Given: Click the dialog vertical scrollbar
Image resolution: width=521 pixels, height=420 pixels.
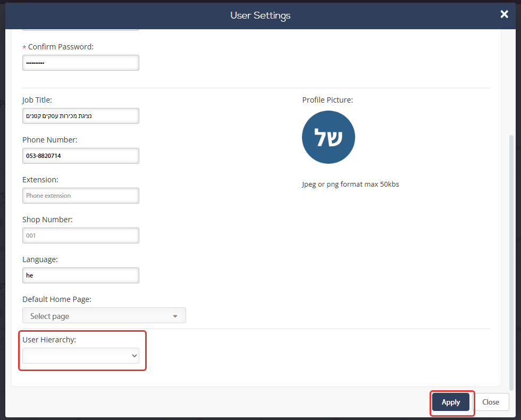Looking at the screenshot, I should (x=511, y=263).
